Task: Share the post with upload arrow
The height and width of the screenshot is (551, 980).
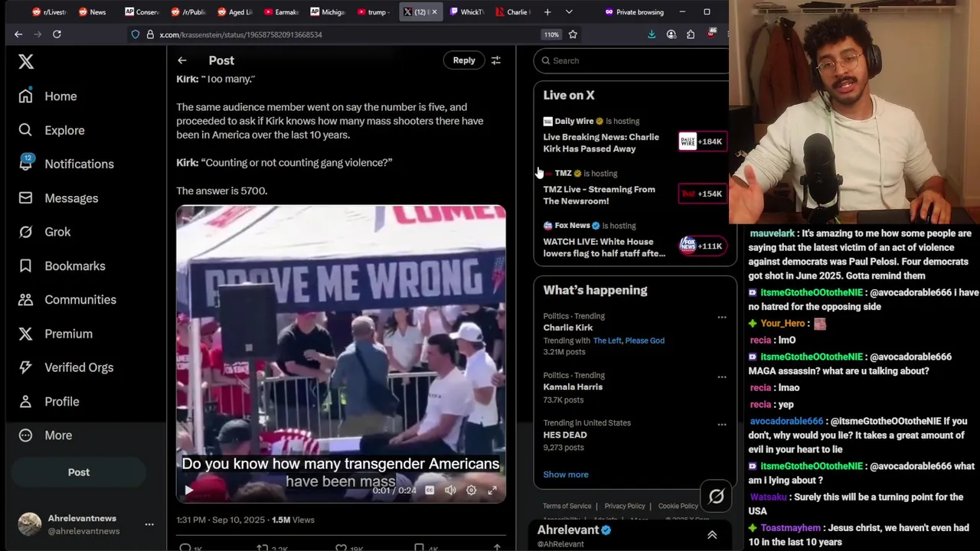Action: (x=497, y=547)
